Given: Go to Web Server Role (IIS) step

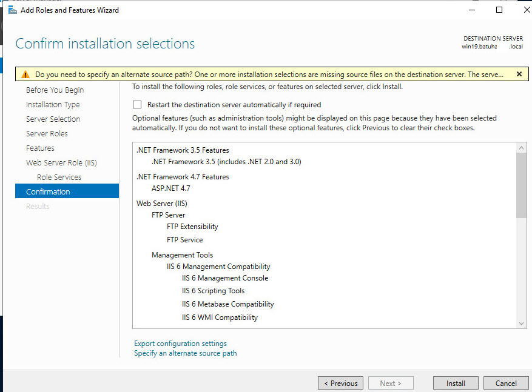Looking at the screenshot, I should pyautogui.click(x=61, y=163).
